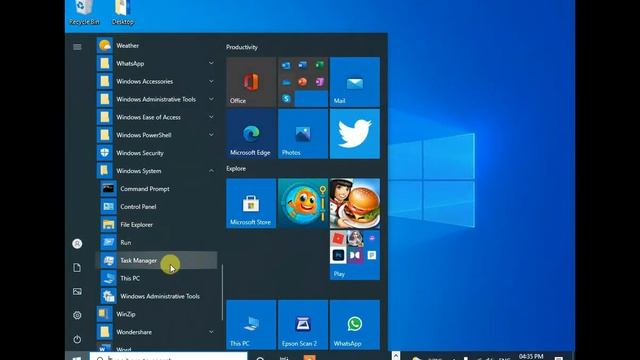Open the WhatsApp tile
This screenshot has width=640, height=360.
click(x=355, y=325)
